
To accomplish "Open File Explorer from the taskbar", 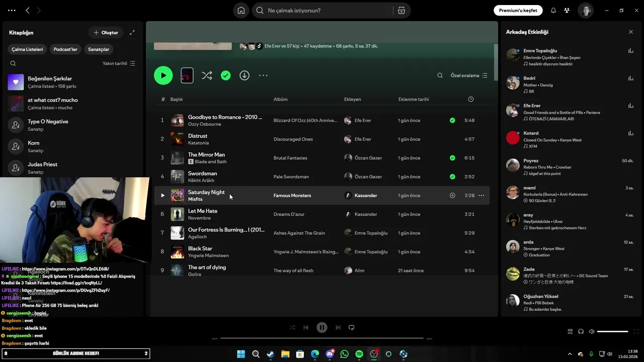I will pos(285,354).
